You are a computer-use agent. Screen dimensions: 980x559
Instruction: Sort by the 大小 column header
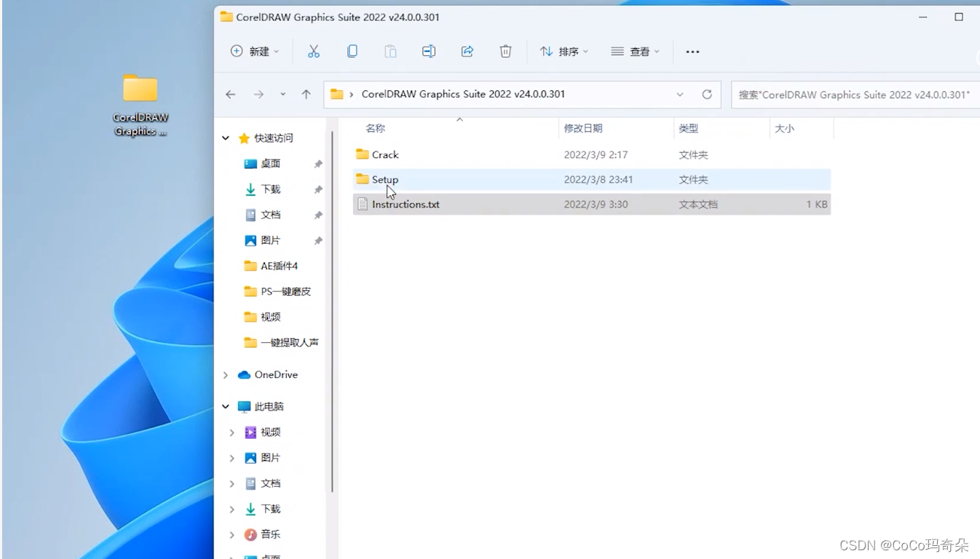pyautogui.click(x=784, y=128)
